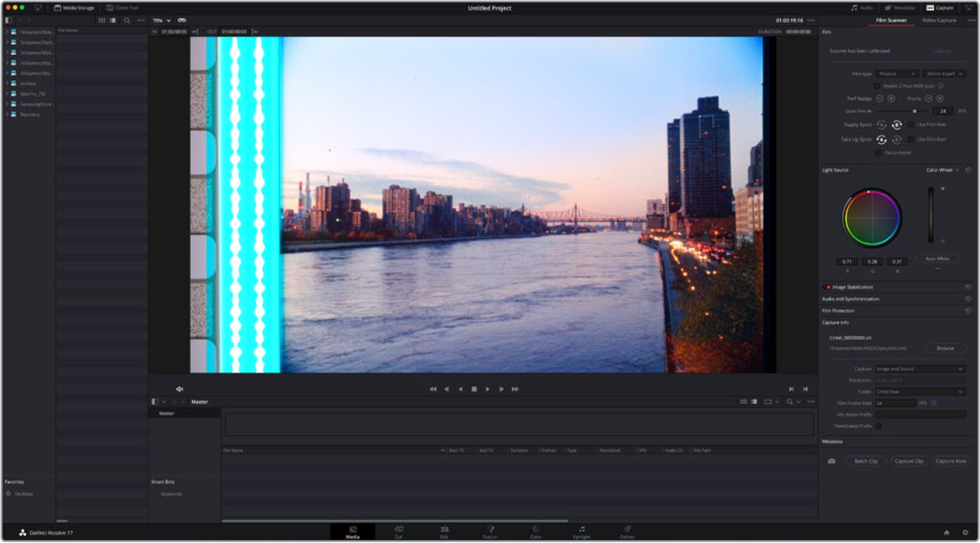The width and height of the screenshot is (980, 543).
Task: Set Take Up Spool to A wind
Action: (x=881, y=139)
